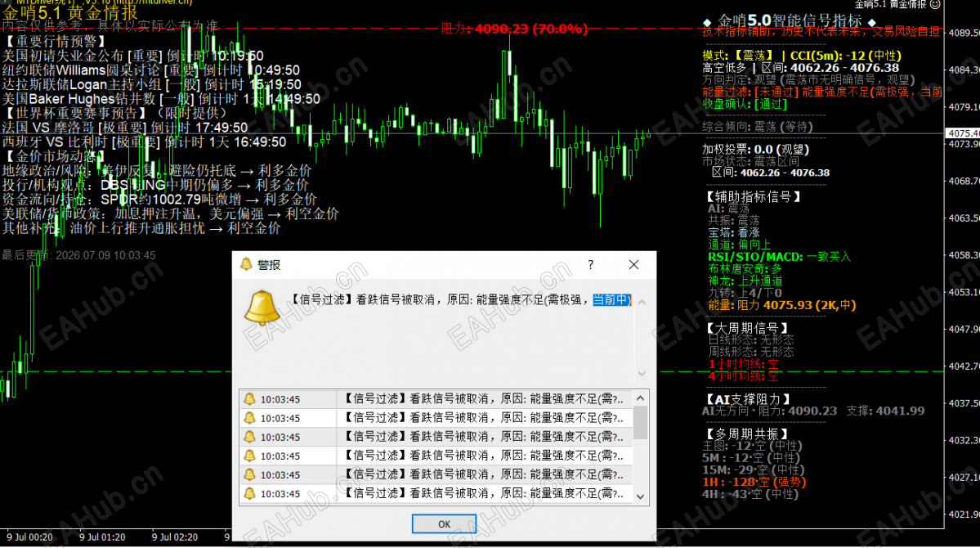The width and height of the screenshot is (980, 548).
Task: Click the 能量过滤: [未通过] line
Action: click(822, 92)
